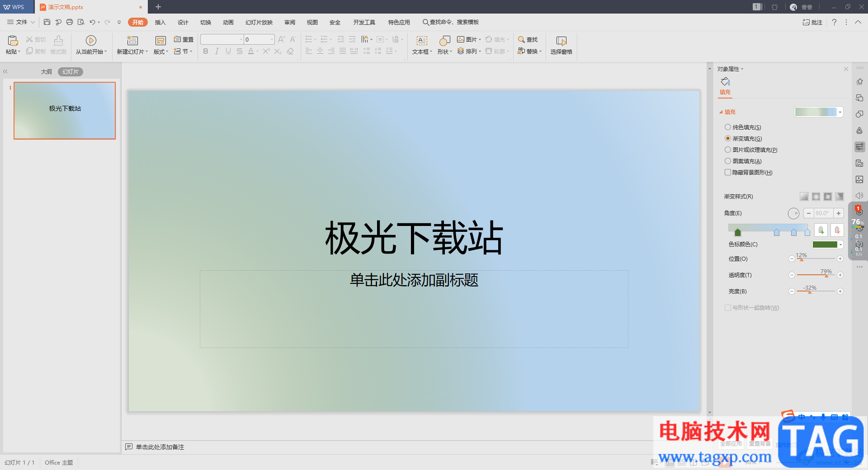Check Rotate With Shape (与形状一起旋转)
The height and width of the screenshot is (470, 868).
click(x=728, y=308)
